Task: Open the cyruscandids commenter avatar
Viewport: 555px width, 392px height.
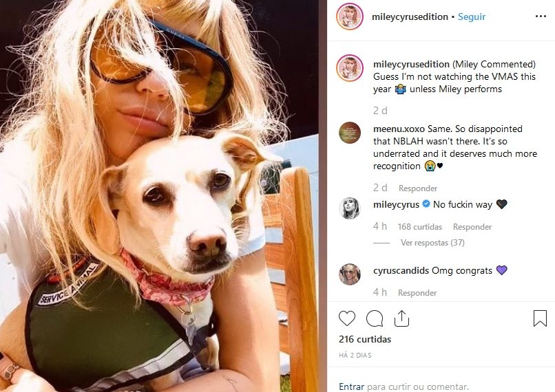Action: [350, 274]
